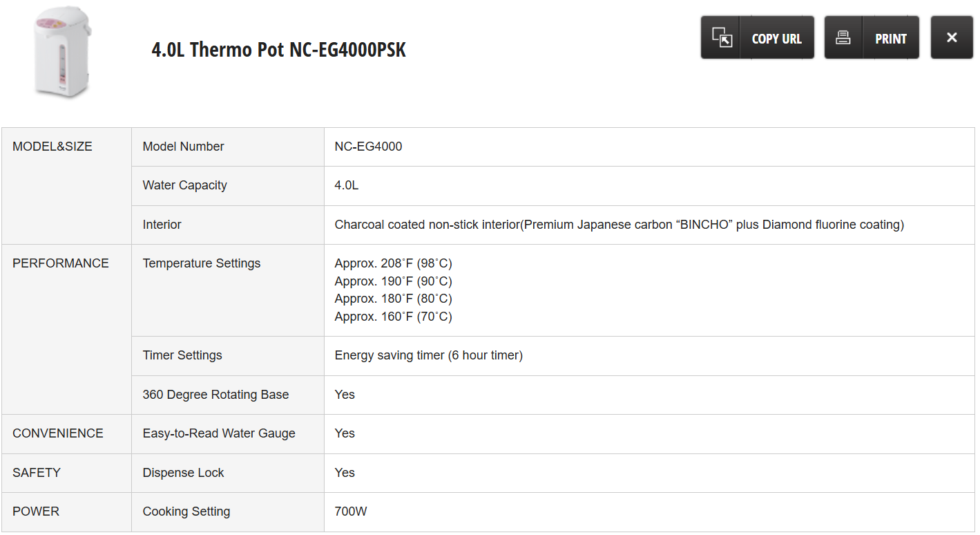Click the PERFORMANCE category cell
The height and width of the screenshot is (535, 980).
[61, 263]
